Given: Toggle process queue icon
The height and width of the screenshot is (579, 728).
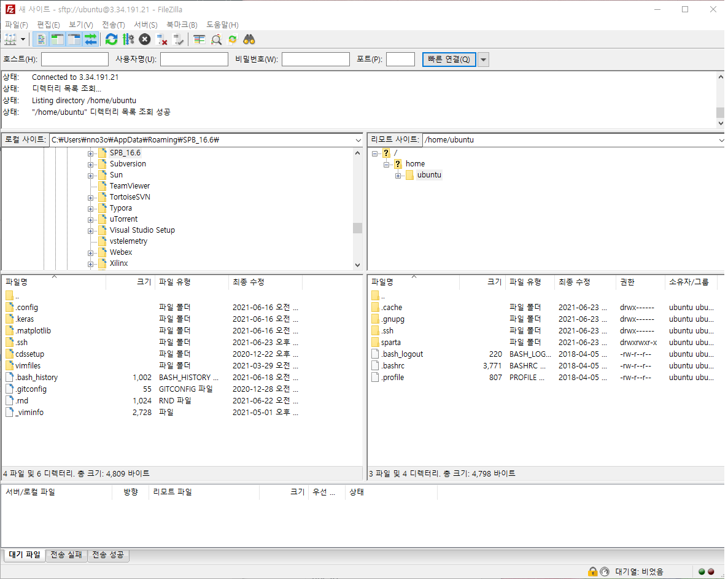Looking at the screenshot, I should click(128, 39).
